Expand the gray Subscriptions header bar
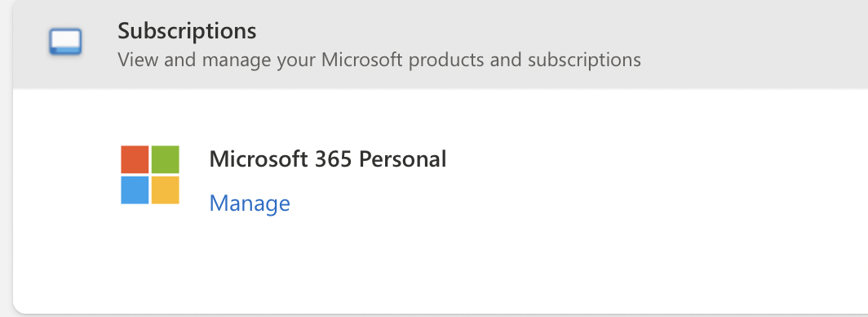 (441, 44)
